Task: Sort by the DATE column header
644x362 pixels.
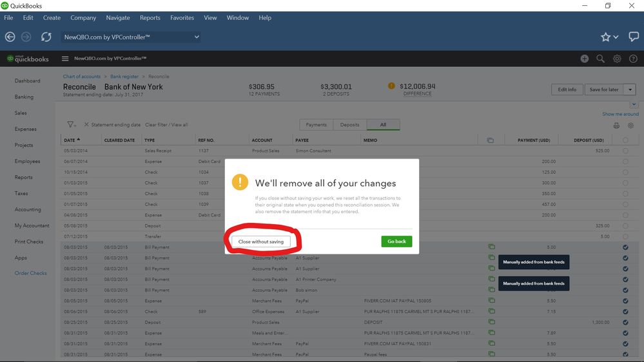Action: (x=72, y=140)
